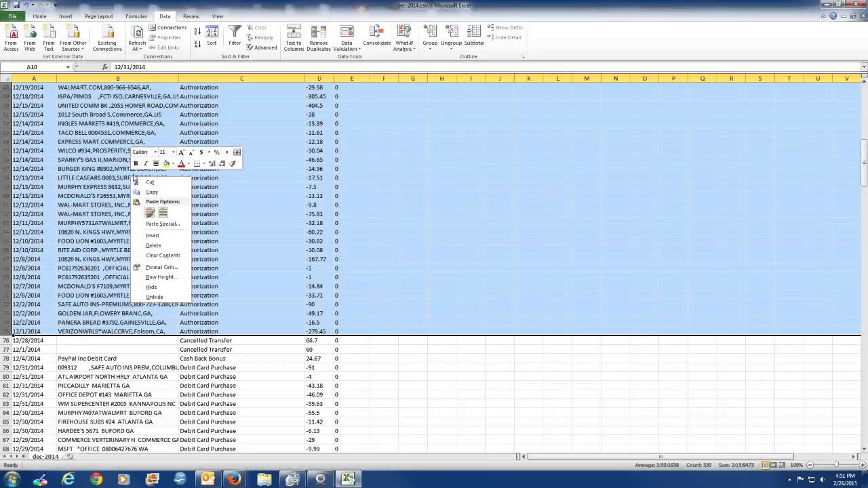Open the Page Layout ribbon tab
Viewport: 868px width, 488px height.
[99, 16]
